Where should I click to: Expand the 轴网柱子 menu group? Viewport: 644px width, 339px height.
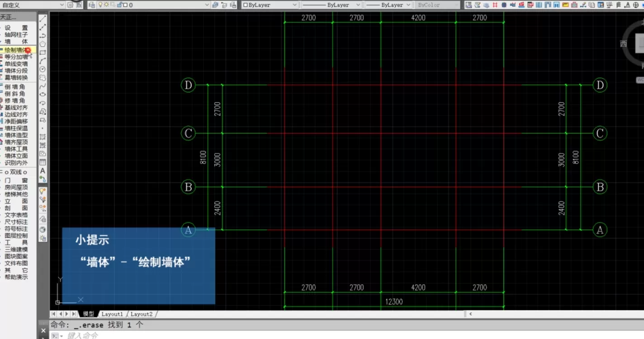[x=16, y=34]
